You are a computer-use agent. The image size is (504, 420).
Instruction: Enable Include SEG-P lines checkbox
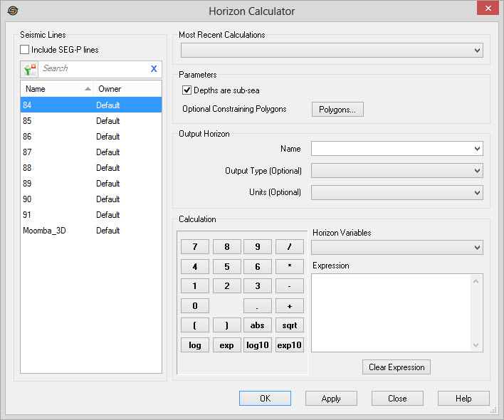(x=24, y=50)
